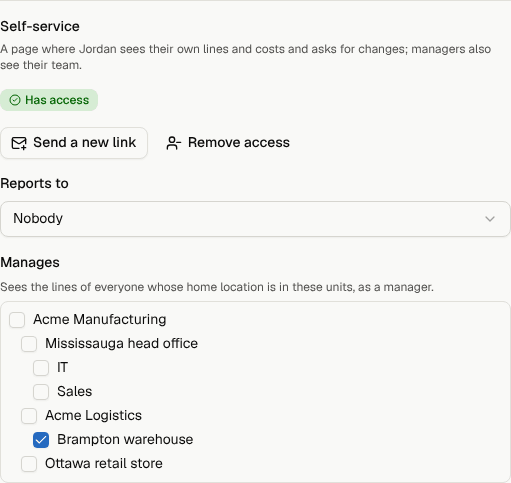Click the envelope icon on Send a new link
The height and width of the screenshot is (483, 511).
coord(19,143)
